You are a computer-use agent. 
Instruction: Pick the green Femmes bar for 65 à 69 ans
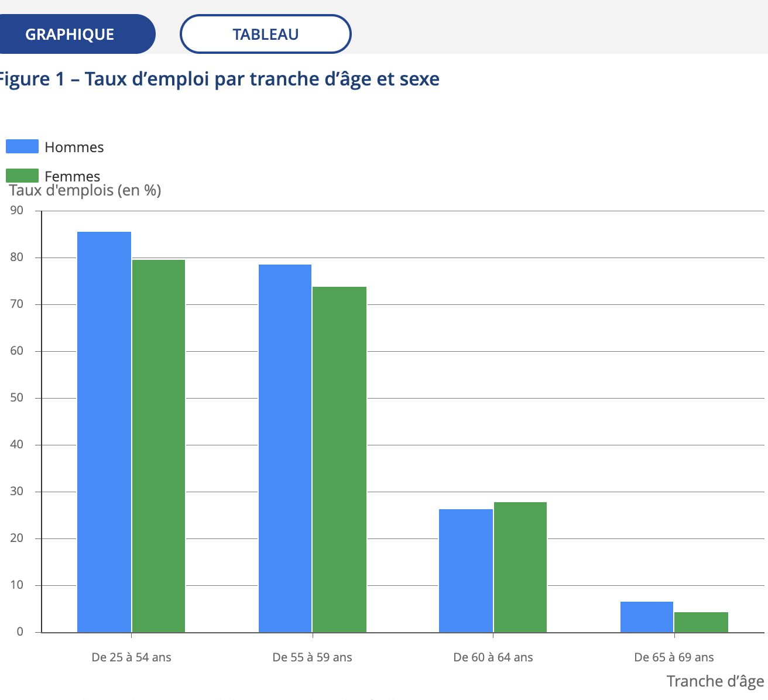pyautogui.click(x=701, y=622)
